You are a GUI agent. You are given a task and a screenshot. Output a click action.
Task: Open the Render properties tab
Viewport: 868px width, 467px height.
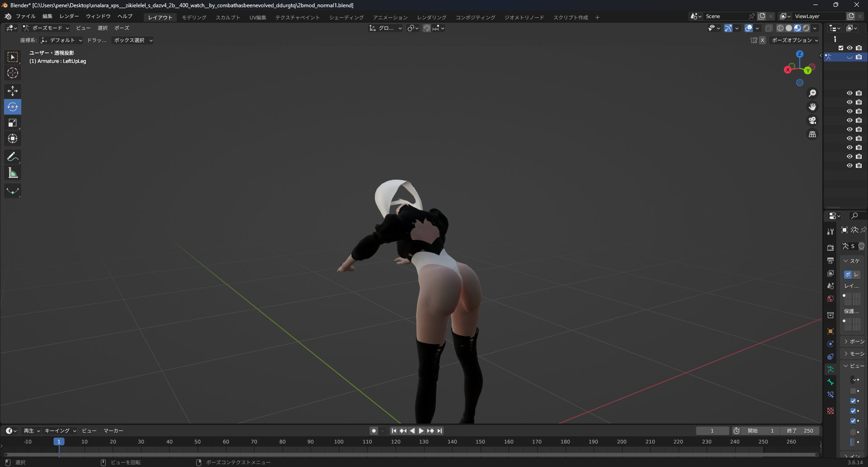830,248
